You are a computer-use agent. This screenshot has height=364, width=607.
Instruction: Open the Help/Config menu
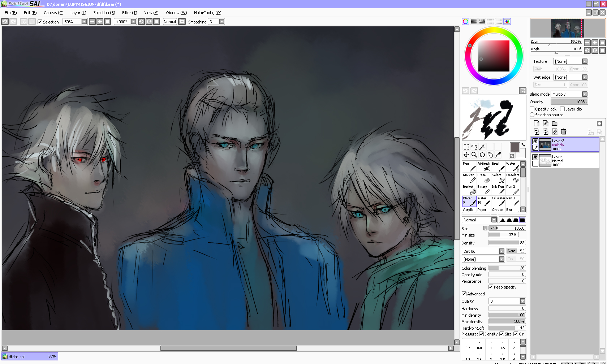click(x=207, y=13)
